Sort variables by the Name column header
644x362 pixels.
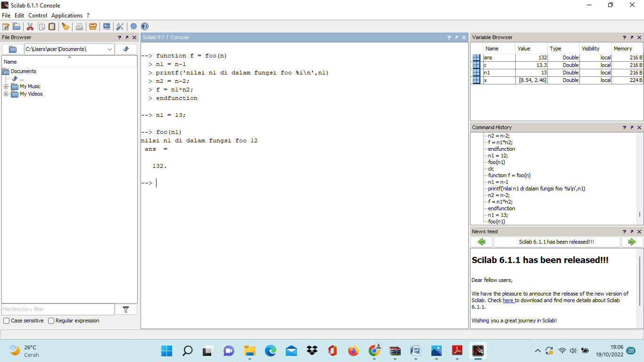(499, 49)
